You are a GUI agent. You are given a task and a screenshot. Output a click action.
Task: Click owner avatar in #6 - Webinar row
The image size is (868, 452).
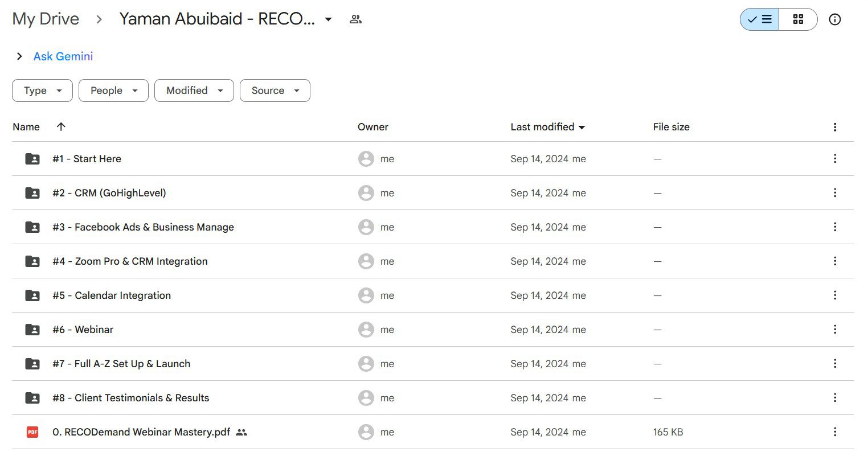point(366,330)
